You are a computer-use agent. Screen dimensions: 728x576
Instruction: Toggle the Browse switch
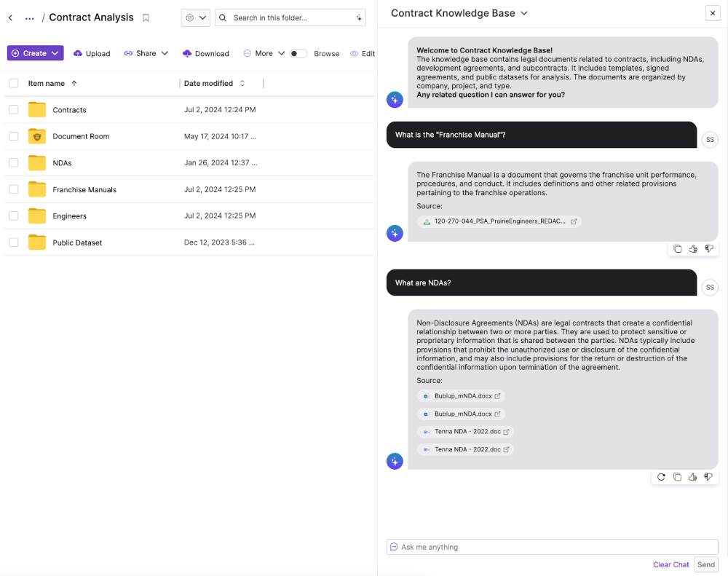[298, 53]
